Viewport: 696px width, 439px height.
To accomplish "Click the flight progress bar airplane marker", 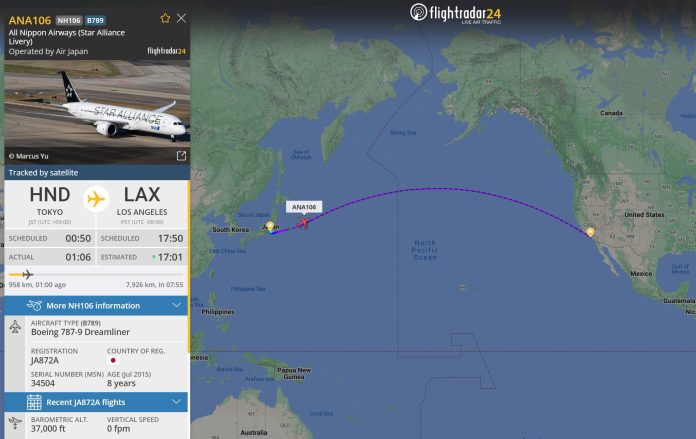I will coord(28,274).
